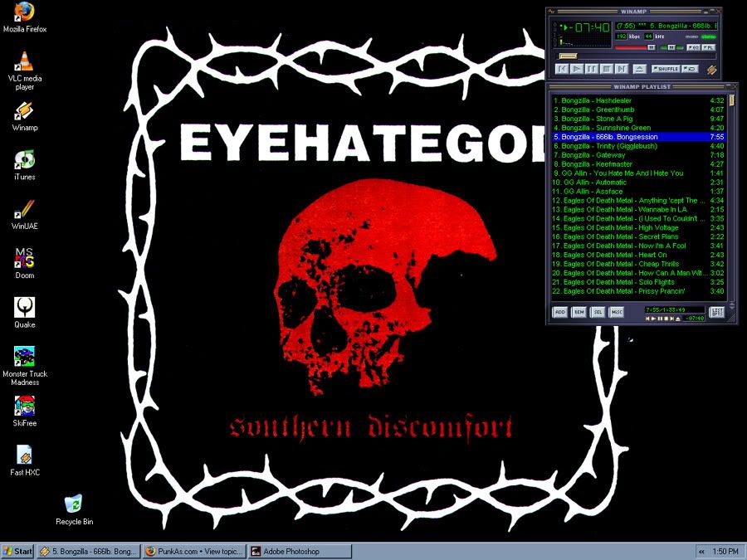The image size is (747, 560).
Task: Select 'Eagles Of Death Metal - Solo Flights'
Action: coord(638,282)
